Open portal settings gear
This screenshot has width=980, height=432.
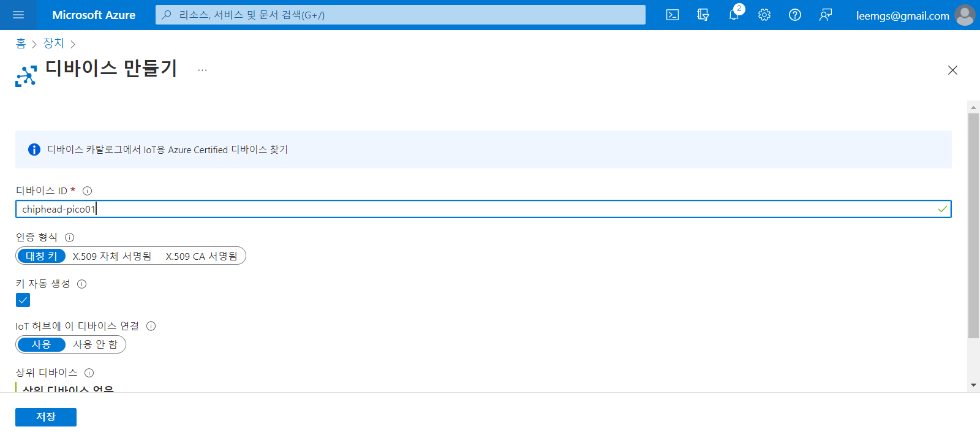click(x=764, y=15)
